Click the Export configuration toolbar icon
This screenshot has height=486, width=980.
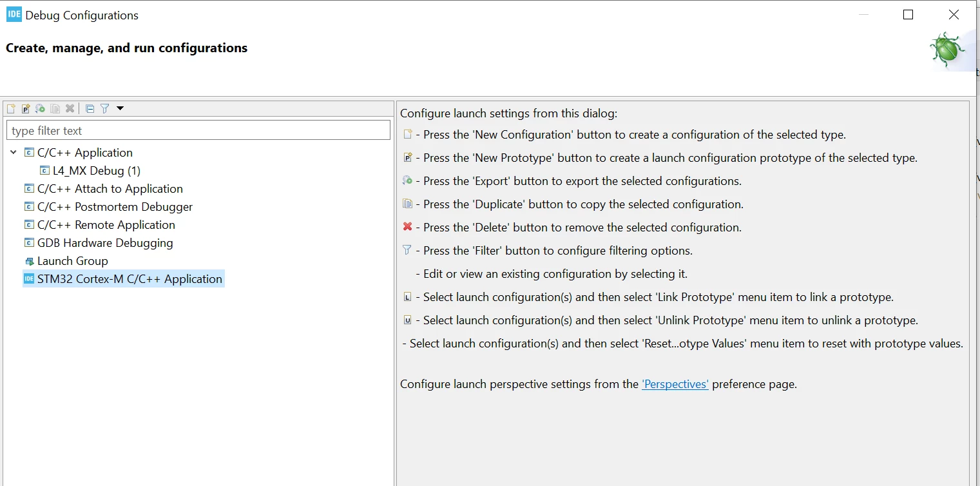[40, 109]
